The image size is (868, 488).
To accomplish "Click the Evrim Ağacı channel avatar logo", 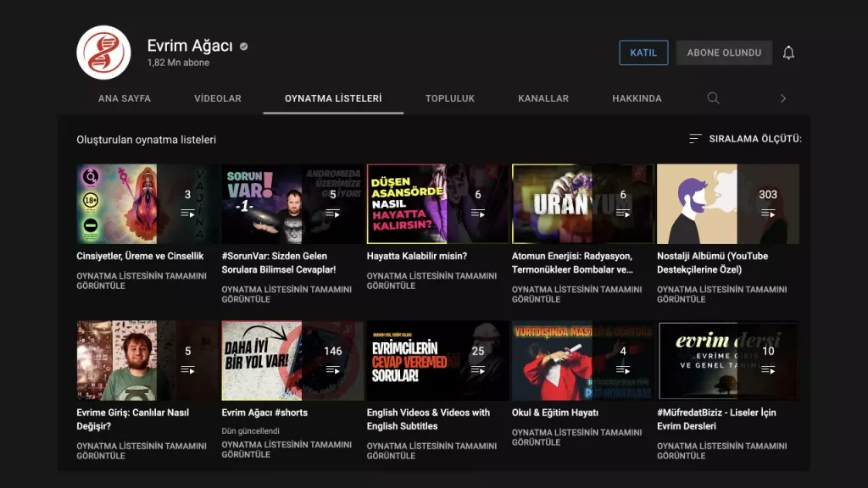I will pos(103,53).
